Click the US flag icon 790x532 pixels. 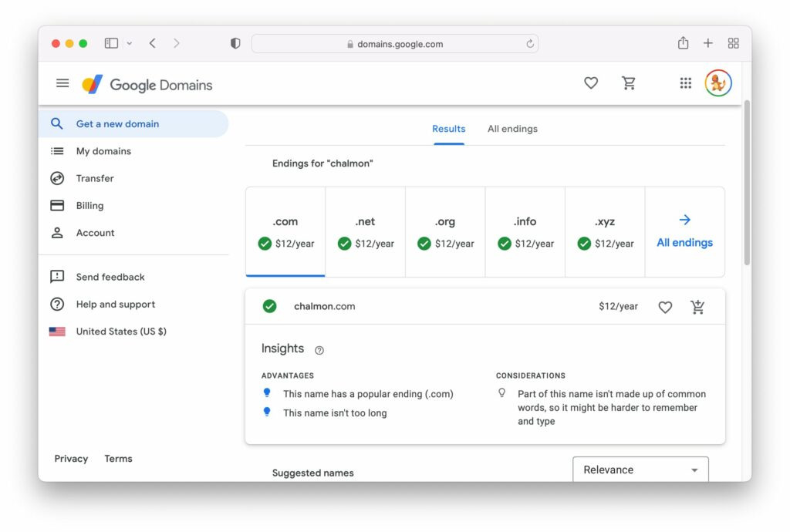[x=57, y=332]
